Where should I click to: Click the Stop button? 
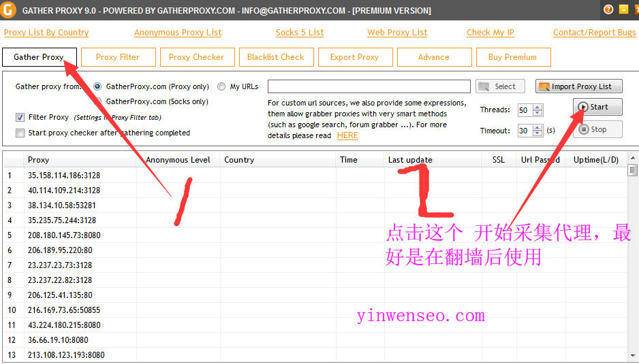[597, 129]
